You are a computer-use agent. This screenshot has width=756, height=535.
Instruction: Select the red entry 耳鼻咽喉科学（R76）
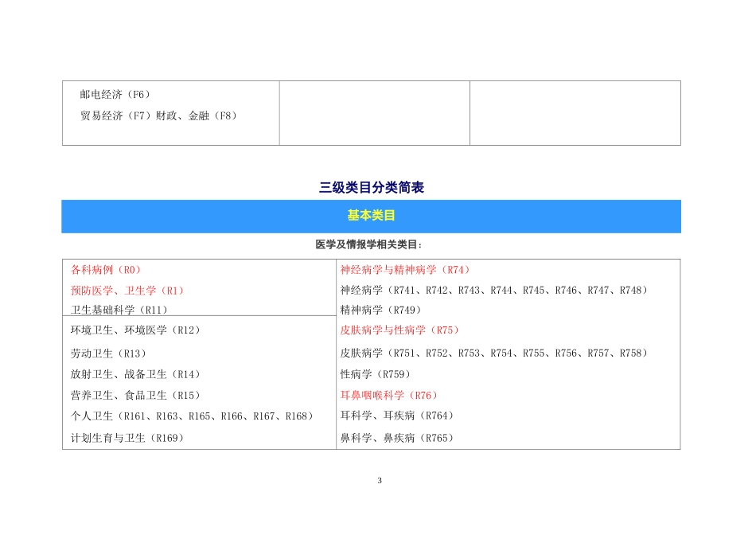click(390, 396)
